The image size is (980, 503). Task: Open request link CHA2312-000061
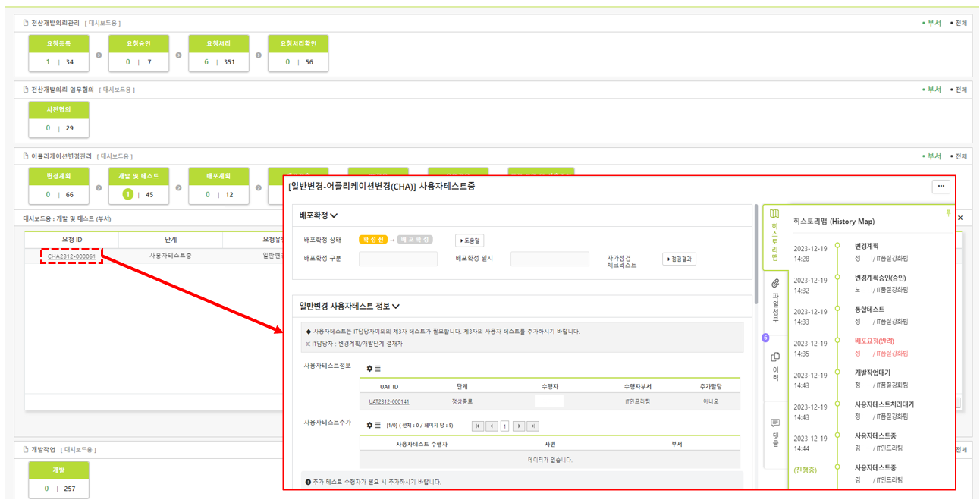point(71,256)
